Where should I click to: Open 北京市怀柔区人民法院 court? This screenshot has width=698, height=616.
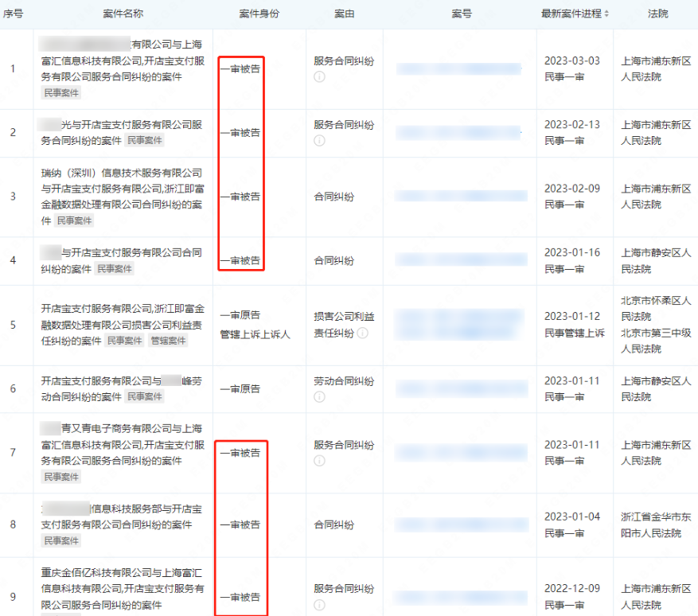pyautogui.click(x=656, y=309)
